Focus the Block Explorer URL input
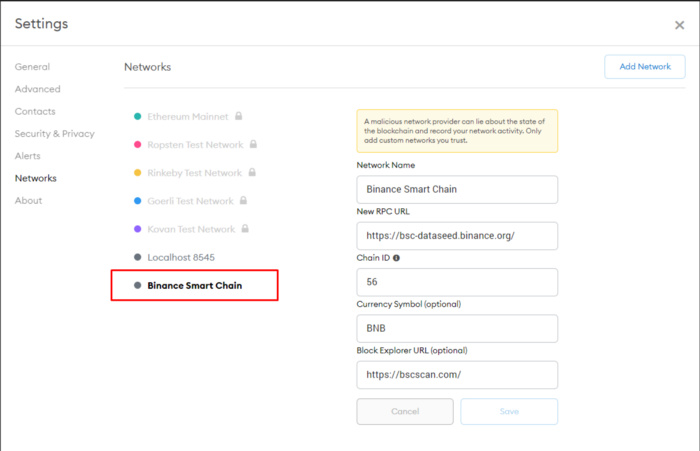This screenshot has width=700, height=451. (x=457, y=375)
